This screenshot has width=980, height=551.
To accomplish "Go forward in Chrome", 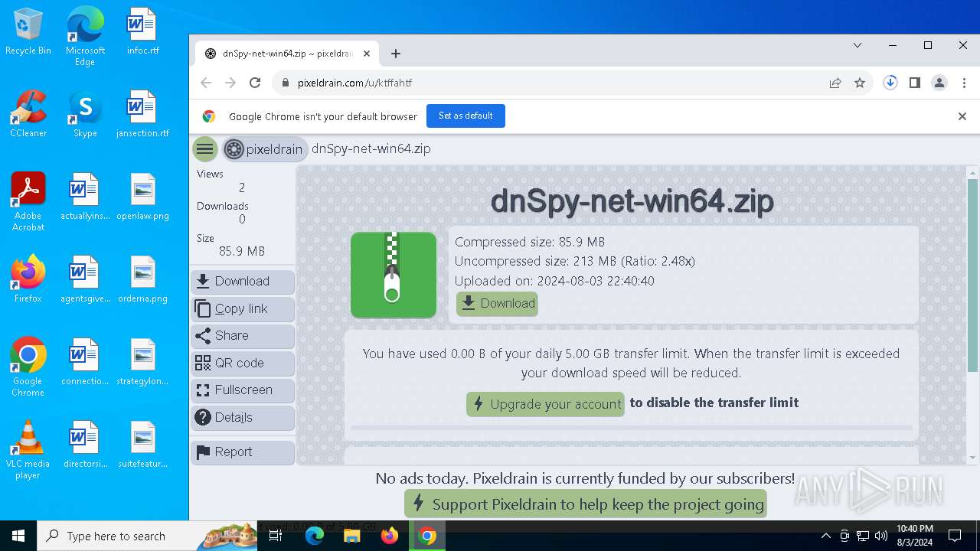I will (x=230, y=83).
